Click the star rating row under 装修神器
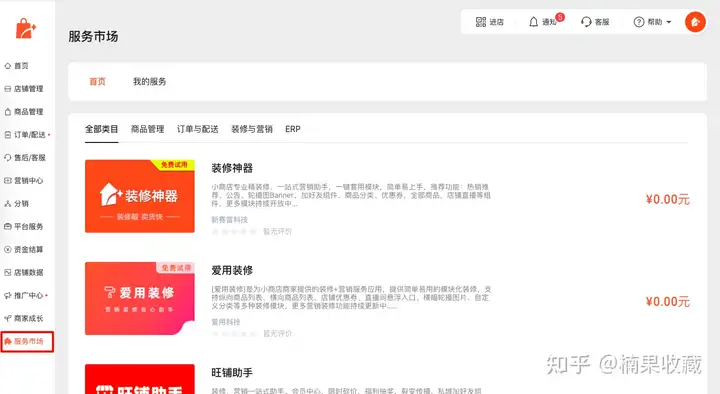Image resolution: width=720 pixels, height=394 pixels. pos(234,232)
